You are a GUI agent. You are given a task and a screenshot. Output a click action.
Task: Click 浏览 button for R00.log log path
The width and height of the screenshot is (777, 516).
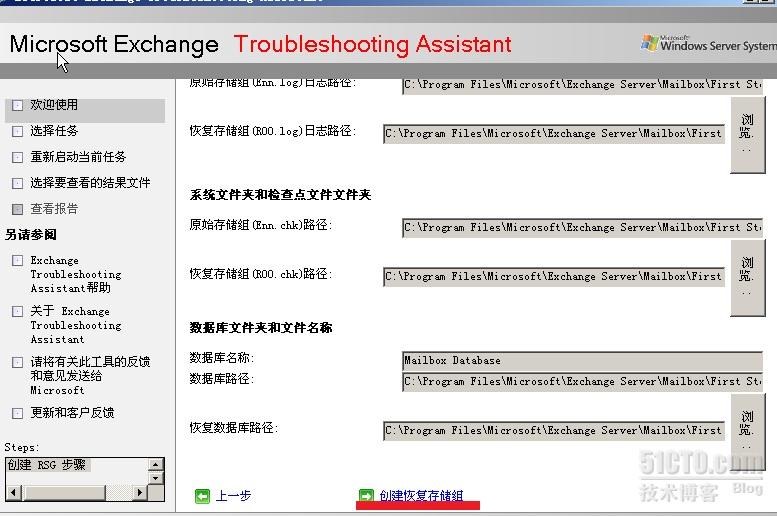[747, 135]
